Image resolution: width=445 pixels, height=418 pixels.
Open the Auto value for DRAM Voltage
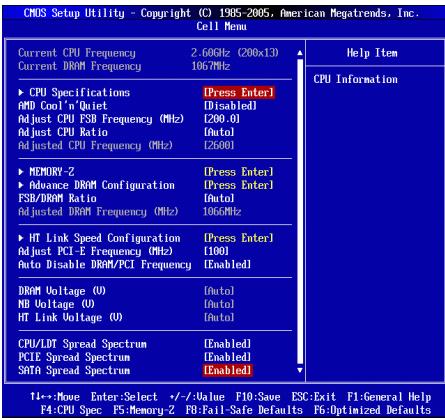[219, 291]
